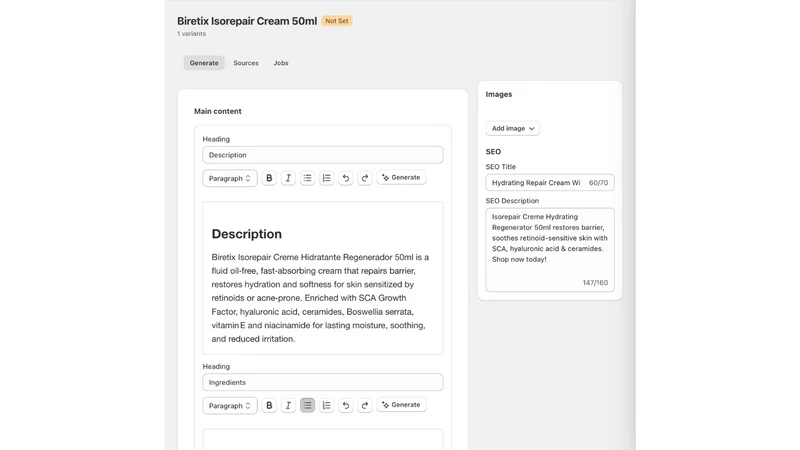This screenshot has width=800, height=450.
Task: Apply bullet list in Description toolbar
Action: click(x=307, y=178)
